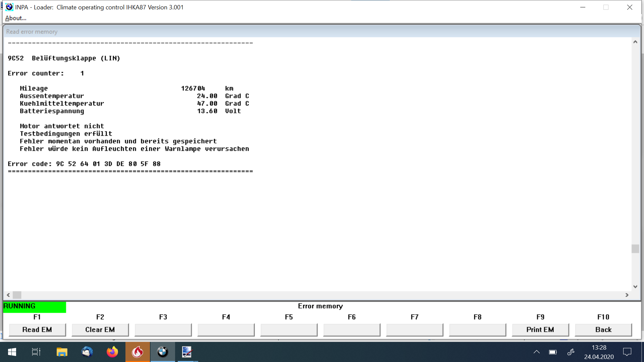Screen dimensions: 644x362
Task: Open the last pinned taskbar application
Action: (187, 352)
